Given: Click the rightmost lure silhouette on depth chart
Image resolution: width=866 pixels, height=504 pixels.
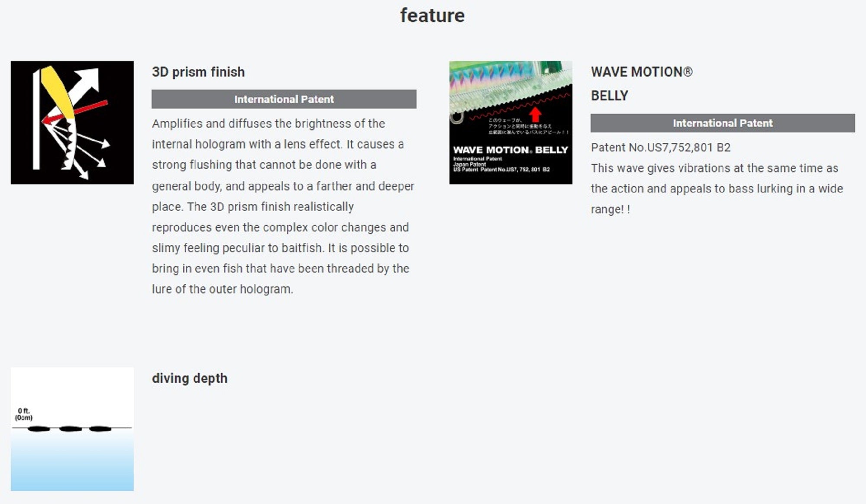Looking at the screenshot, I should click(100, 429).
